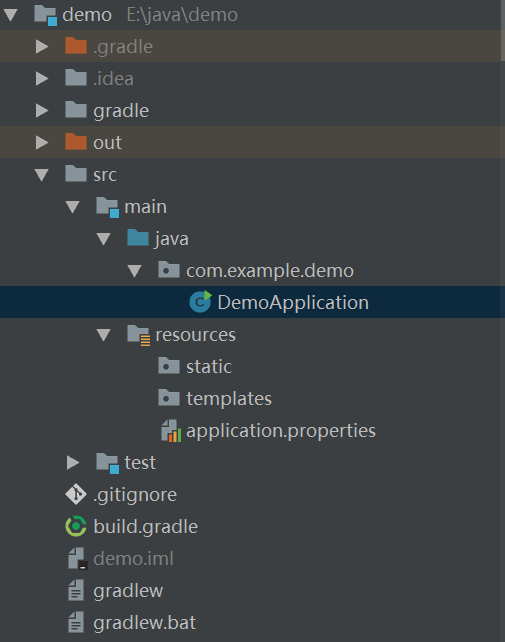Select the static folder name
Screen dimensions: 505x642
pos(209,366)
